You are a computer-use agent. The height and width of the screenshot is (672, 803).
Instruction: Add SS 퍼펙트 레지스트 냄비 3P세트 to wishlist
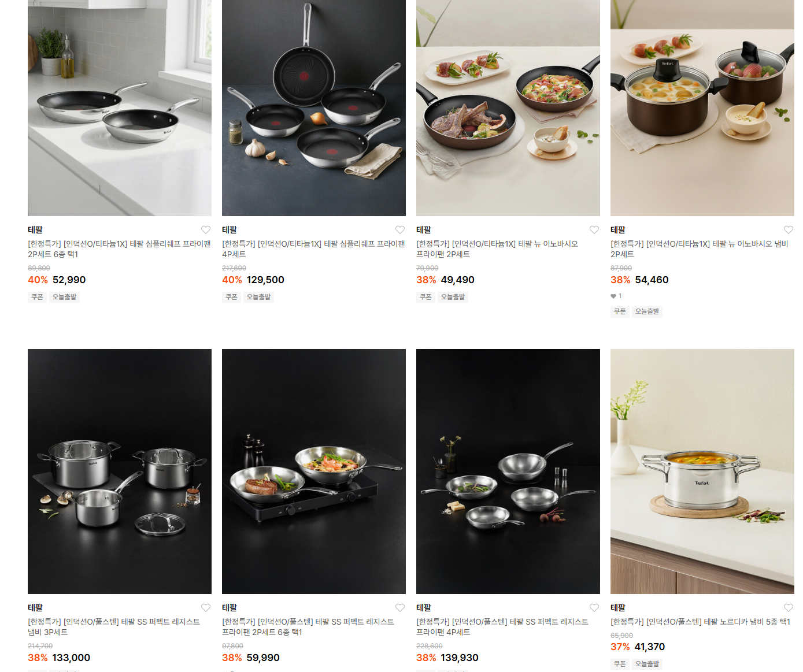click(206, 608)
